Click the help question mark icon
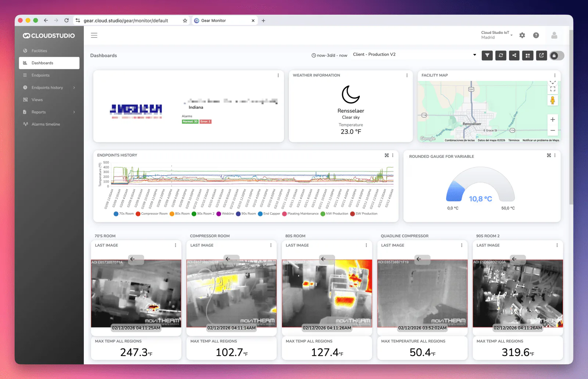The image size is (588, 379). point(536,35)
